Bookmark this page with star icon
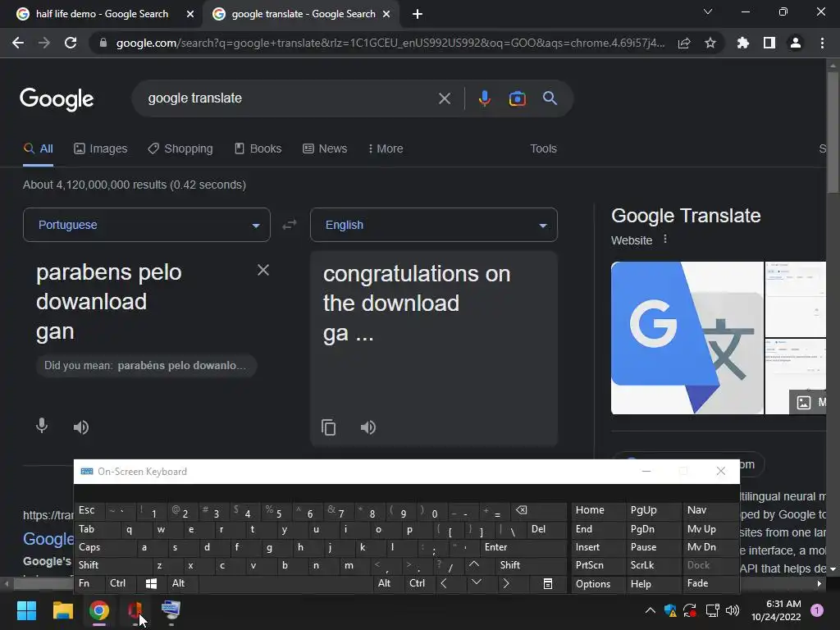Screen dimensions: 840x630 (710, 43)
